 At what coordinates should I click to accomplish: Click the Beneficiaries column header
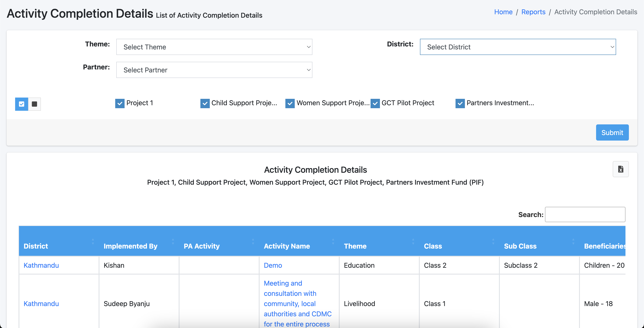click(602, 241)
